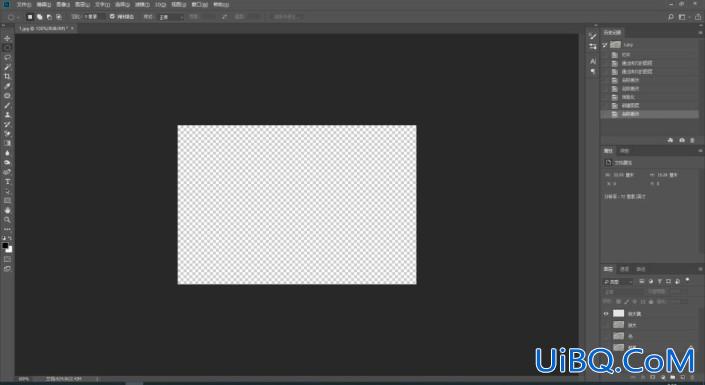Toggle smart object layer filter icon
Image resolution: width=705 pixels, height=385 pixels.
click(x=678, y=282)
